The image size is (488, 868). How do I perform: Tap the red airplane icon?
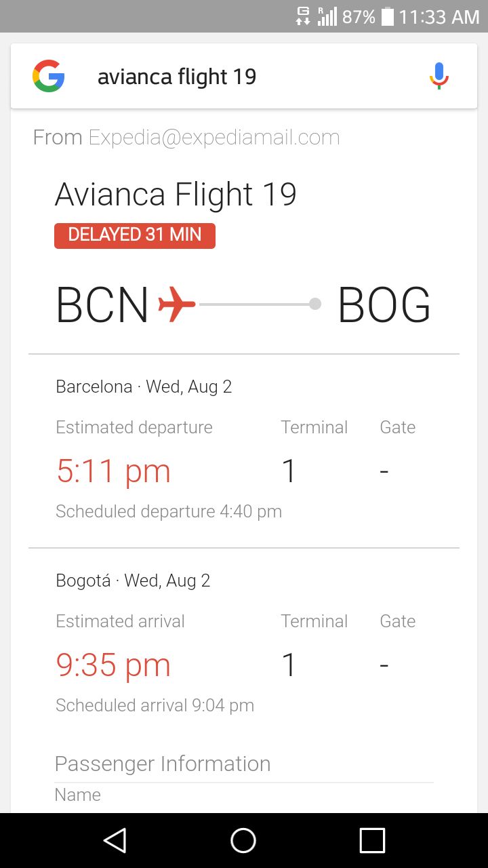click(177, 304)
